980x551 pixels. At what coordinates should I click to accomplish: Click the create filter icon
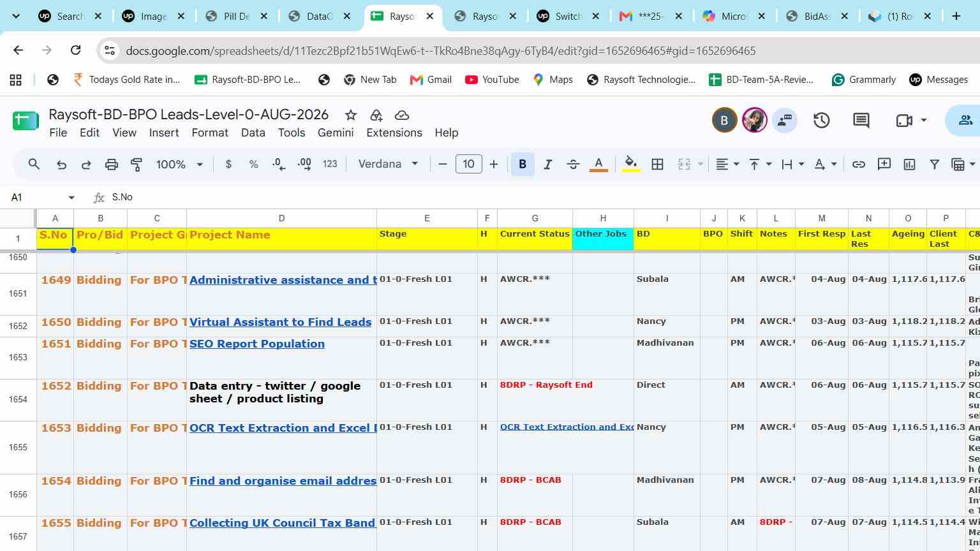(x=935, y=165)
